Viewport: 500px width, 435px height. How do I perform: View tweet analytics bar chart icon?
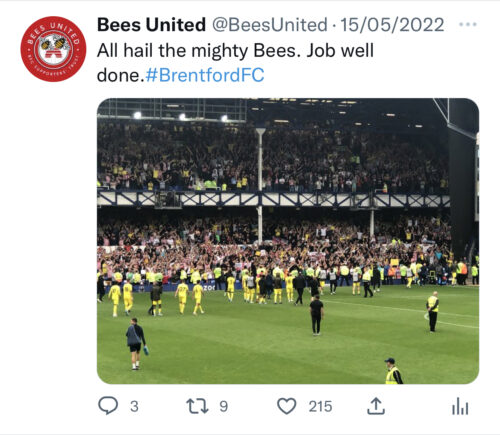pos(460,406)
